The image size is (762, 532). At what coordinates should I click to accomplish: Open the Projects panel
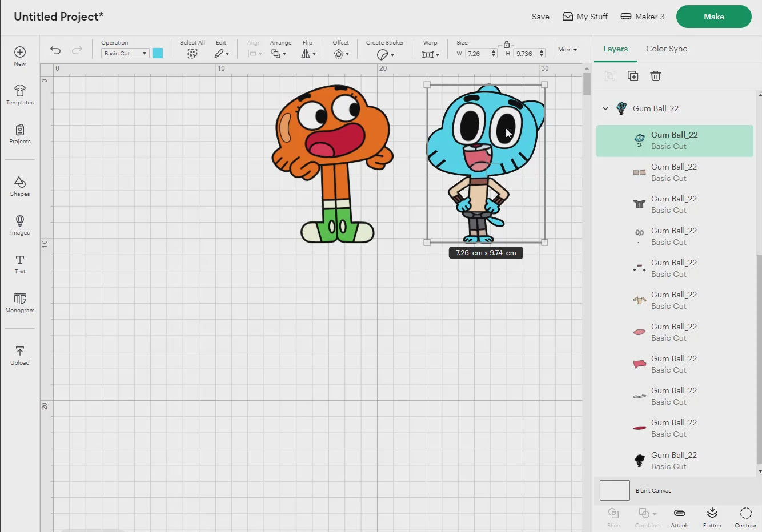point(20,134)
